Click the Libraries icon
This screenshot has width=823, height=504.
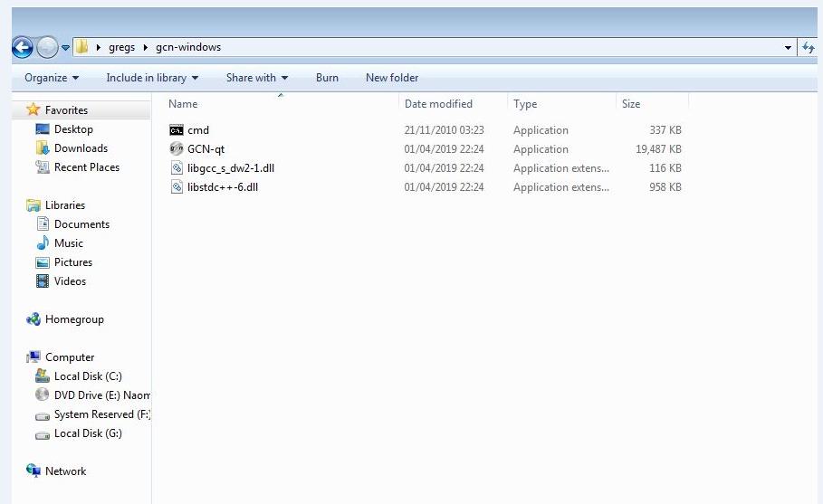pos(33,205)
